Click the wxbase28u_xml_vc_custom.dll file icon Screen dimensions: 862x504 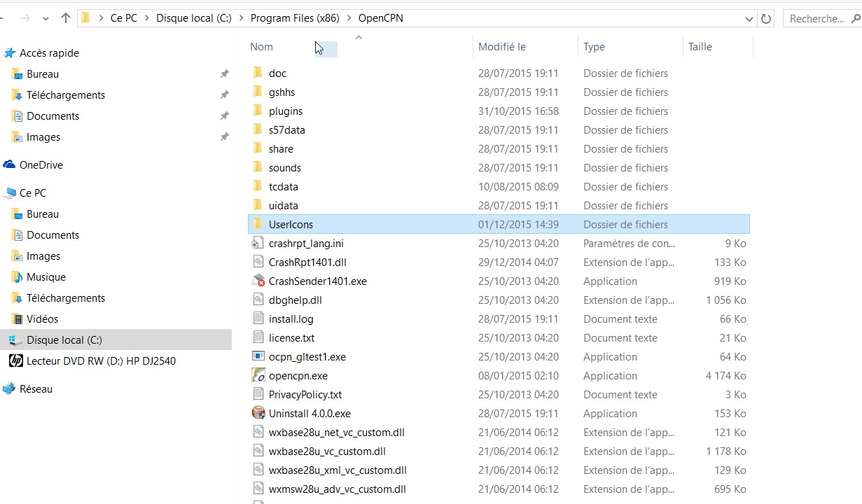(258, 470)
